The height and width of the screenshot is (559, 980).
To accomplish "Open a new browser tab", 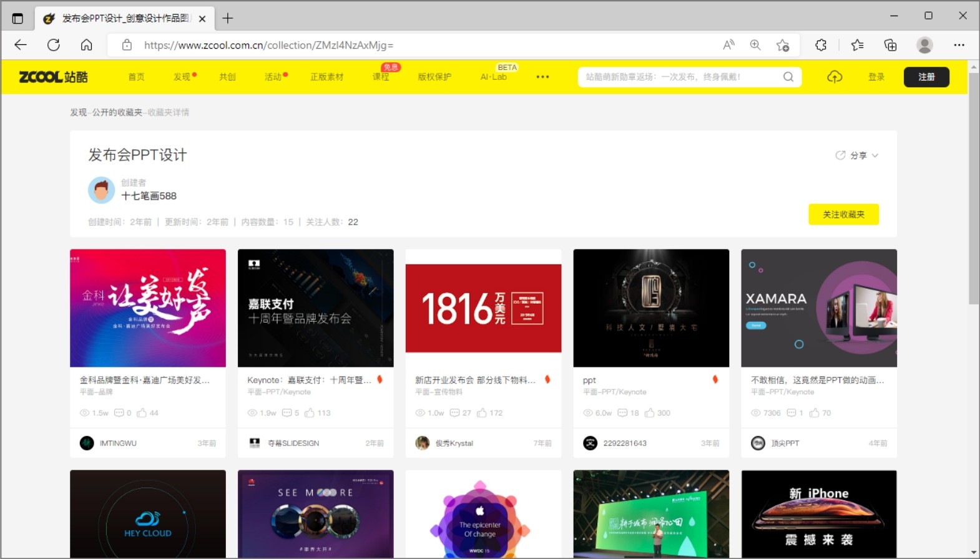I will (x=228, y=18).
